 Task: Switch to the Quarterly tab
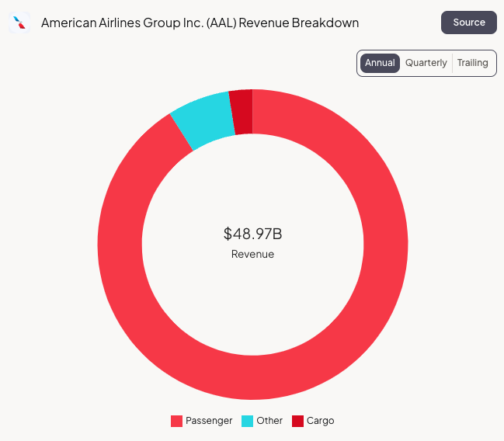click(x=426, y=63)
